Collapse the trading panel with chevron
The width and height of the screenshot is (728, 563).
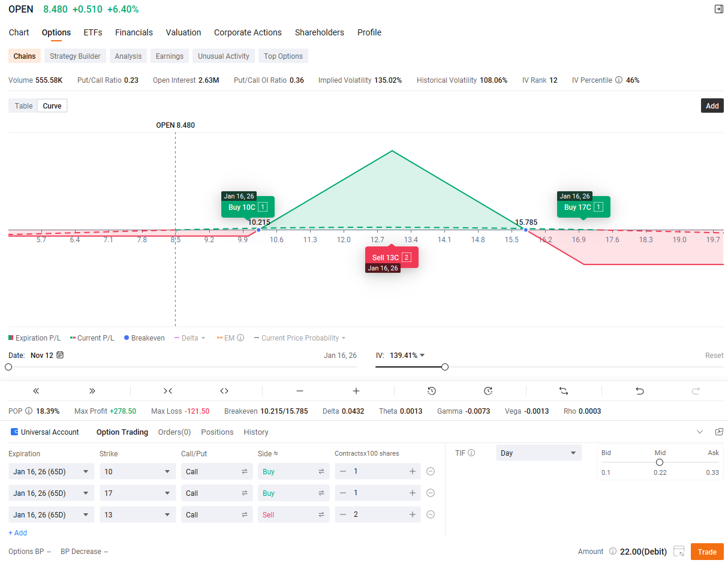pyautogui.click(x=699, y=432)
